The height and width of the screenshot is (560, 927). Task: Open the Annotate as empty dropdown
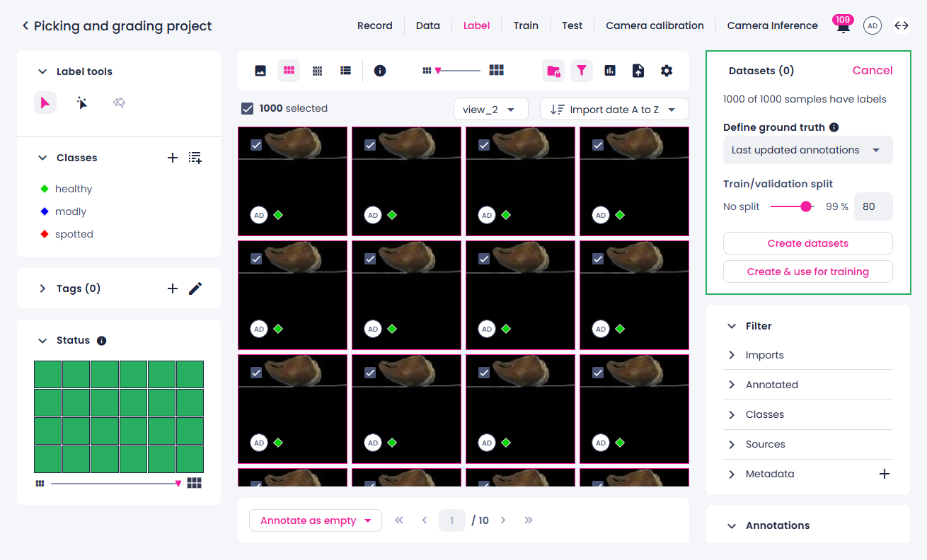tap(316, 521)
